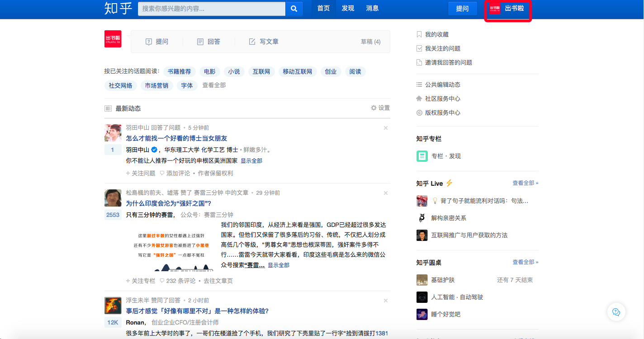Click the 人工智能·自动驾驶 roundtable icon
The height and width of the screenshot is (339, 644).
point(422,297)
